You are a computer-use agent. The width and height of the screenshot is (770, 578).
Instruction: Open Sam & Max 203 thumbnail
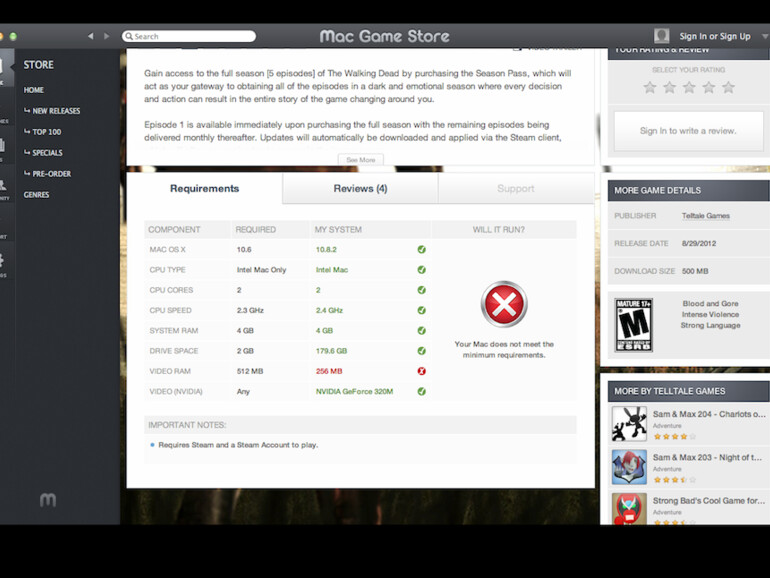coord(629,467)
